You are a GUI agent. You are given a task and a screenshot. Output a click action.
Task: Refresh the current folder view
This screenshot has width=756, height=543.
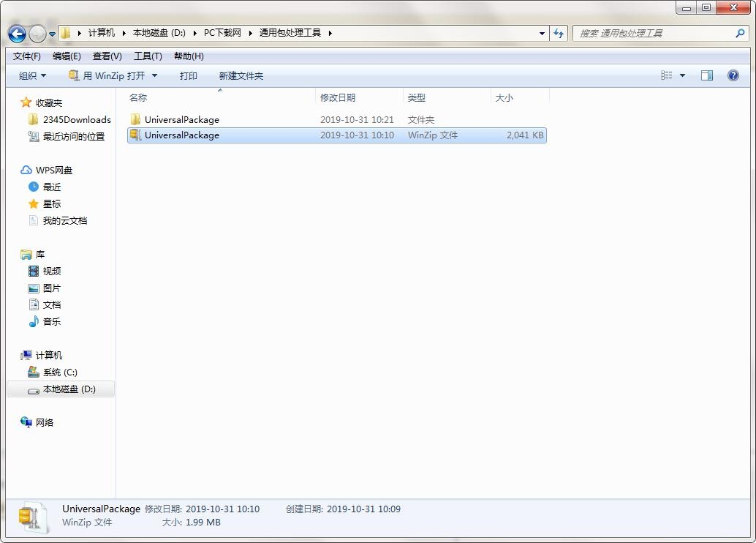click(559, 34)
